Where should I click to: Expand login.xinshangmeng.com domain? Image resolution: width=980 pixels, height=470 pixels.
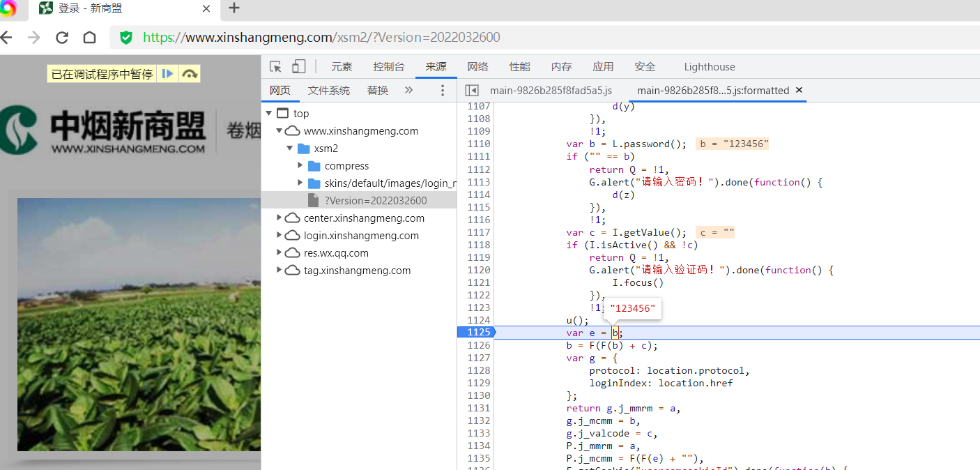point(280,236)
